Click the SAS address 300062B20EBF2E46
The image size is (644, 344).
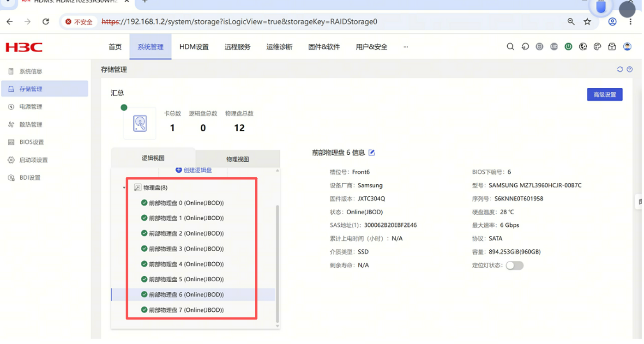tap(390, 225)
